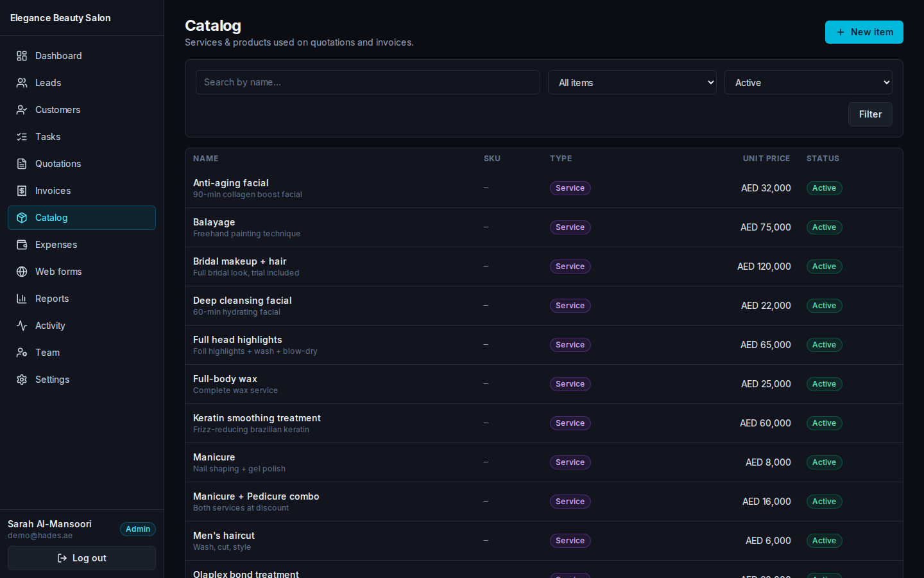The height and width of the screenshot is (578, 924).
Task: Open the Invoices section
Action: pyautogui.click(x=81, y=191)
